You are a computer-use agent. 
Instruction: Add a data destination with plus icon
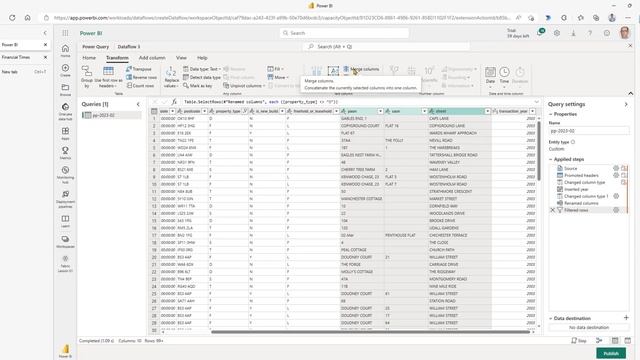tap(626, 318)
